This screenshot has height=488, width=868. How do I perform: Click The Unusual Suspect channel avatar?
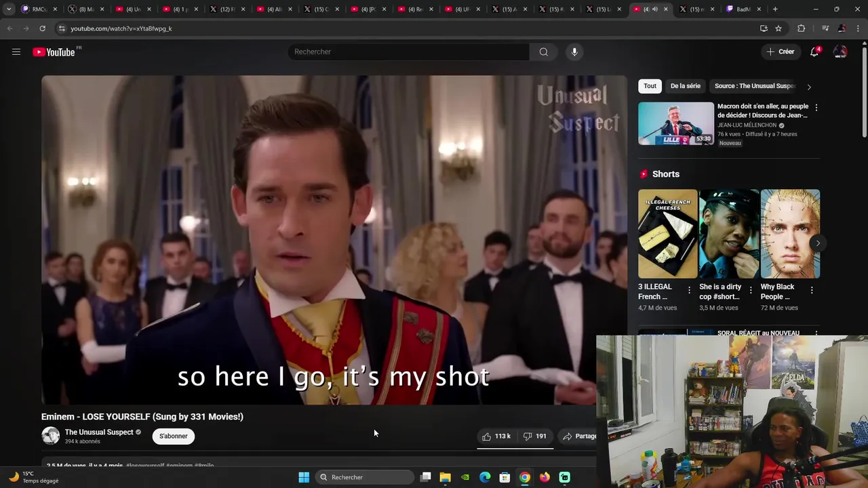coord(51,436)
